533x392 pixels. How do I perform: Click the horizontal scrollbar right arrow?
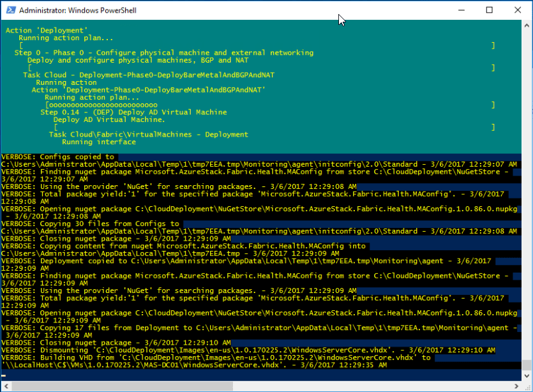point(516,386)
